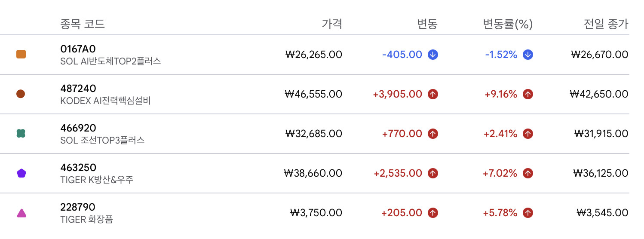Click the orange square marker for 0167A0
The height and width of the screenshot is (239, 644).
click(x=21, y=55)
